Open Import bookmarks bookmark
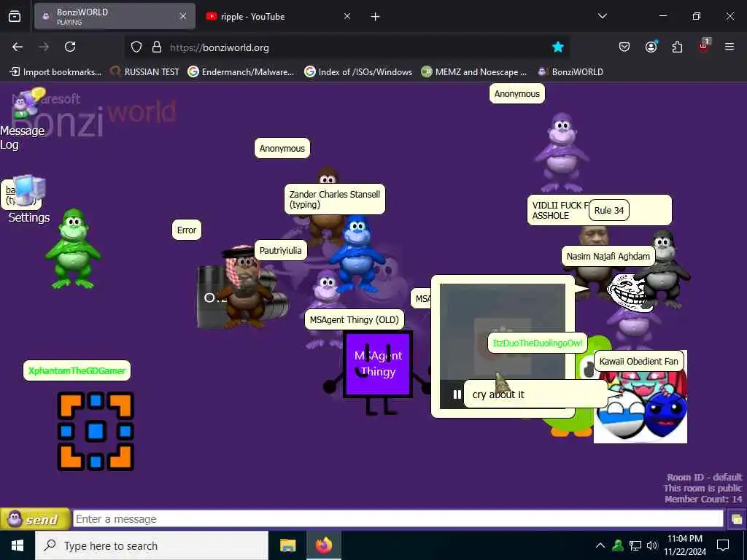The width and height of the screenshot is (747, 560). [55, 72]
